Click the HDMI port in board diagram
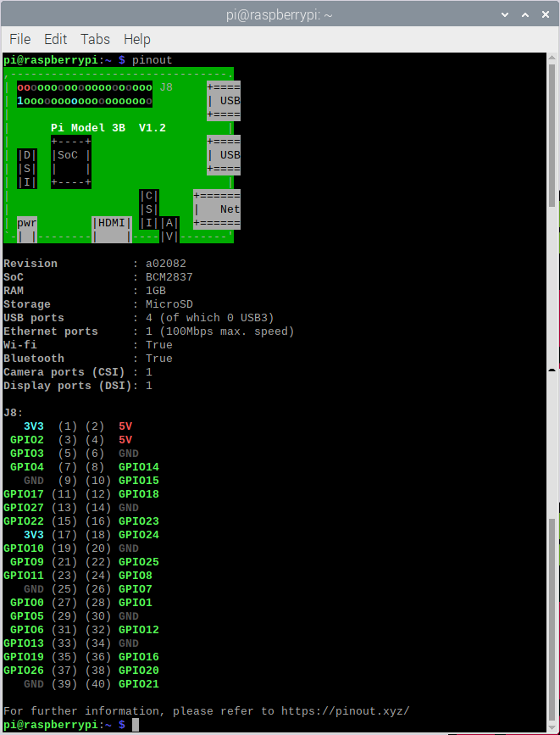 tap(112, 229)
